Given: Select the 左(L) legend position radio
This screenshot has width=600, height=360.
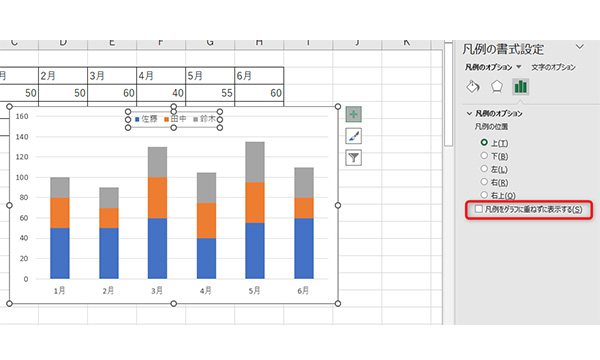Looking at the screenshot, I should click(484, 168).
